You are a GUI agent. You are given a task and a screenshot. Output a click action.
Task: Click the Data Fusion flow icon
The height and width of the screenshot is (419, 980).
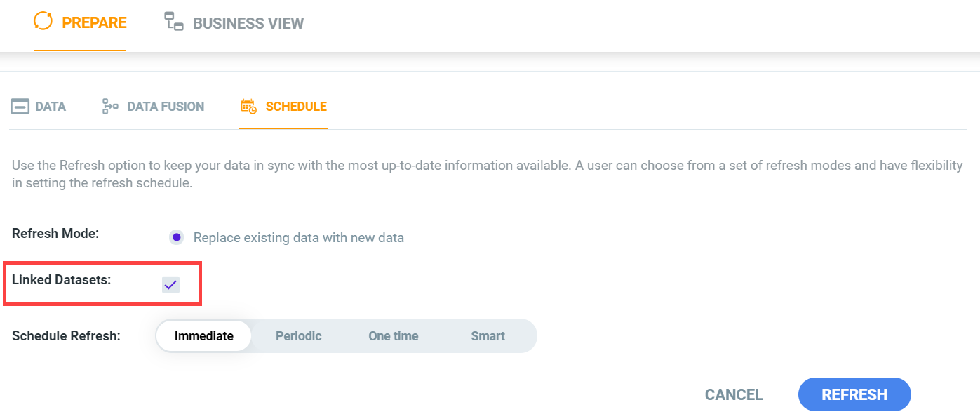tap(110, 107)
